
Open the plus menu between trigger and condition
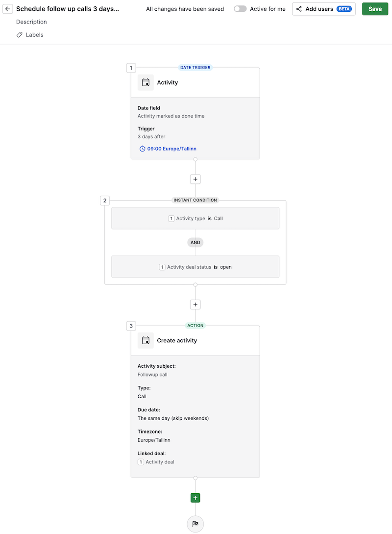[x=195, y=179]
